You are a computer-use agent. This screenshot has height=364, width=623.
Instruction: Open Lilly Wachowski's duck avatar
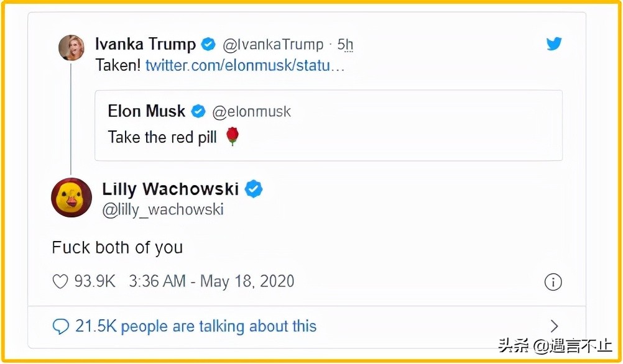(x=72, y=197)
